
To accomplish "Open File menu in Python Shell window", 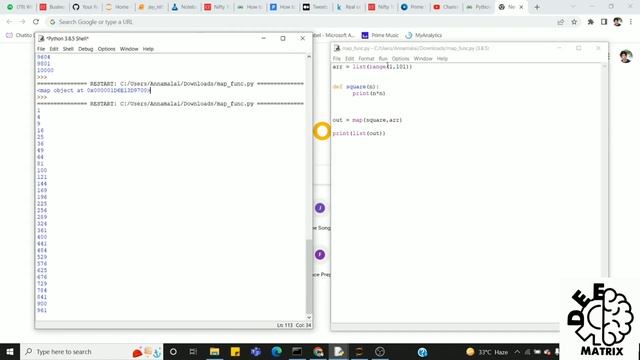I will tap(41, 49).
